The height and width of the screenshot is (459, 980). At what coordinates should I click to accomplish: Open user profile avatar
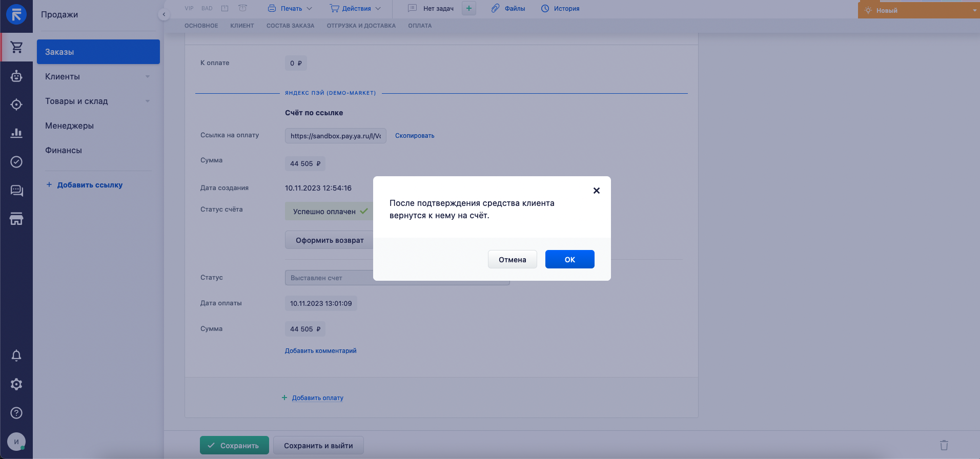click(x=16, y=442)
